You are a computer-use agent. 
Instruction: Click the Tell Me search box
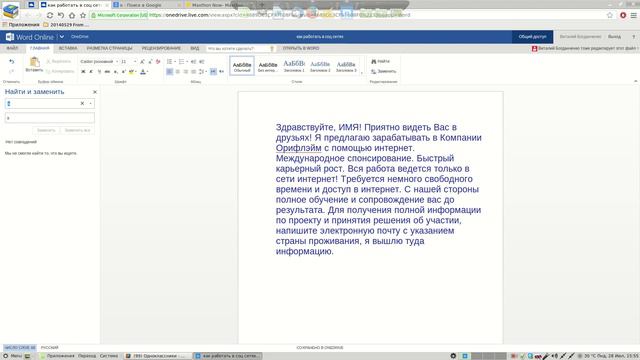pos(240,49)
